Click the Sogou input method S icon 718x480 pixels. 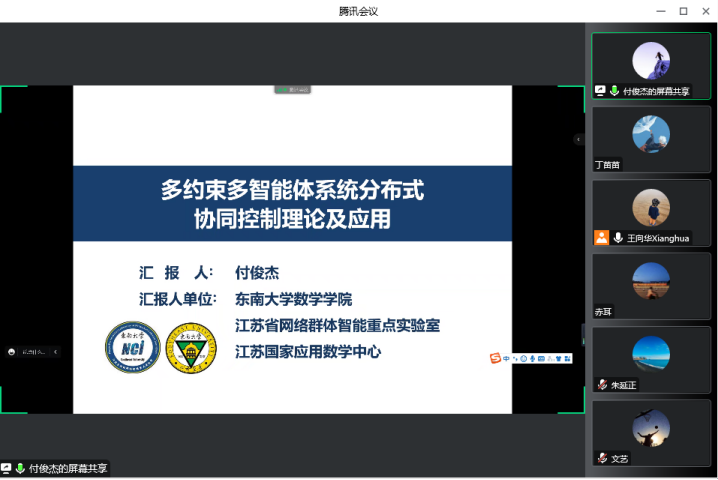[494, 358]
